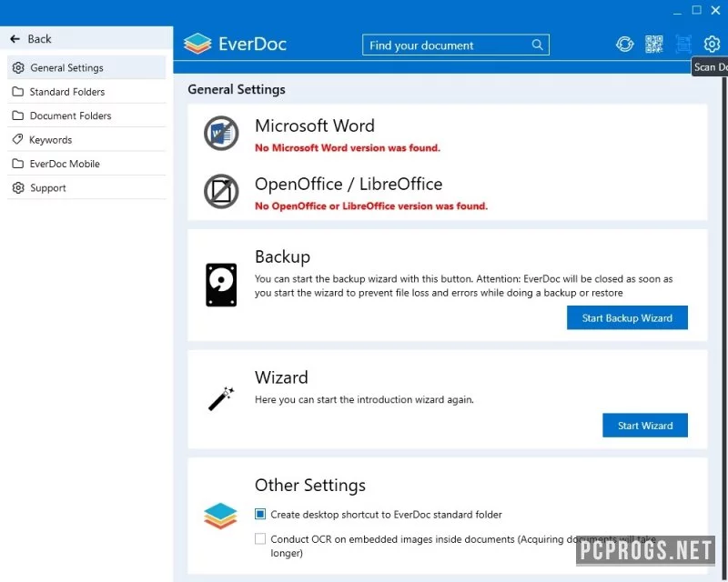Click the Back arrow icon
Viewport: 728px width, 582px height.
(x=15, y=39)
